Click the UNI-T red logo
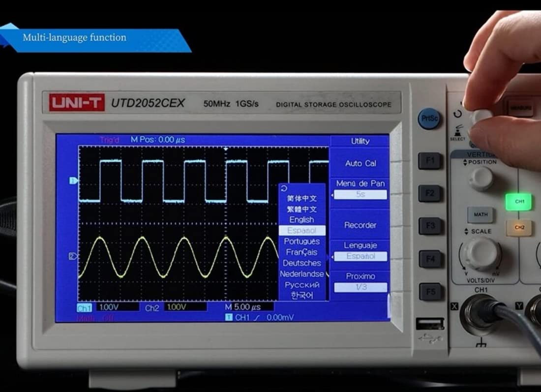541x392 pixels. click(x=77, y=102)
